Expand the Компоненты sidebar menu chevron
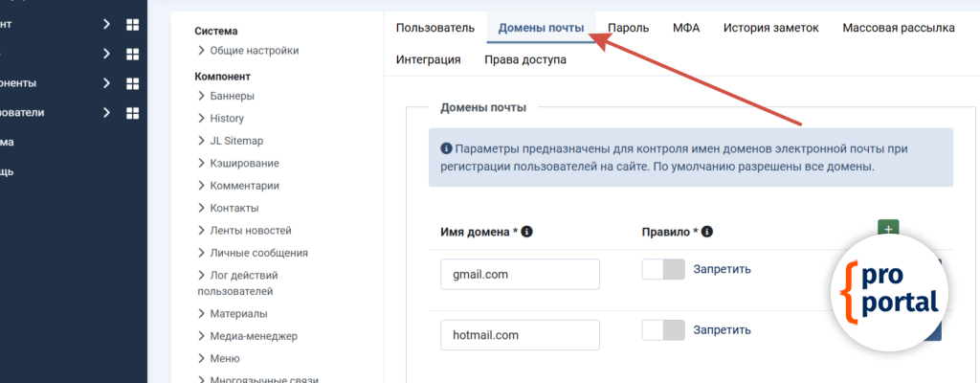 point(107,83)
